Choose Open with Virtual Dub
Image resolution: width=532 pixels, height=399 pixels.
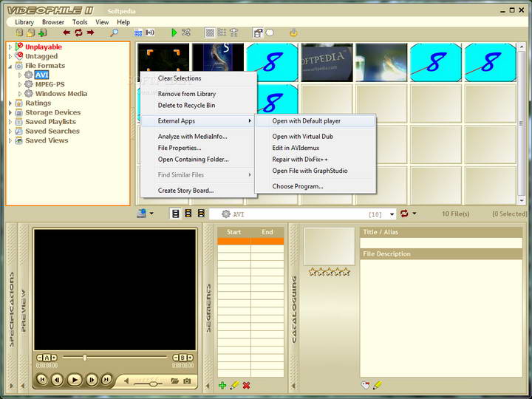(x=302, y=137)
